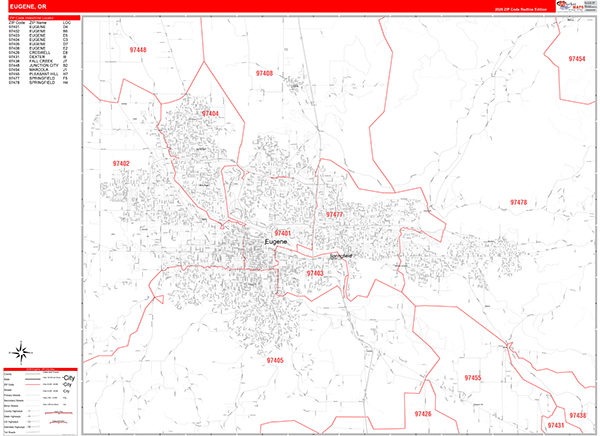
Task: Select the 97438 ZIP label on the map
Action: (577, 415)
